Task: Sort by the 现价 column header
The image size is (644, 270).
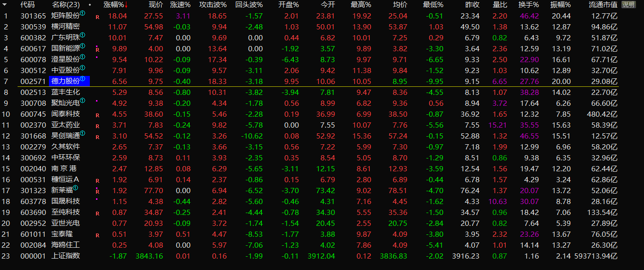Action: pyautogui.click(x=156, y=5)
